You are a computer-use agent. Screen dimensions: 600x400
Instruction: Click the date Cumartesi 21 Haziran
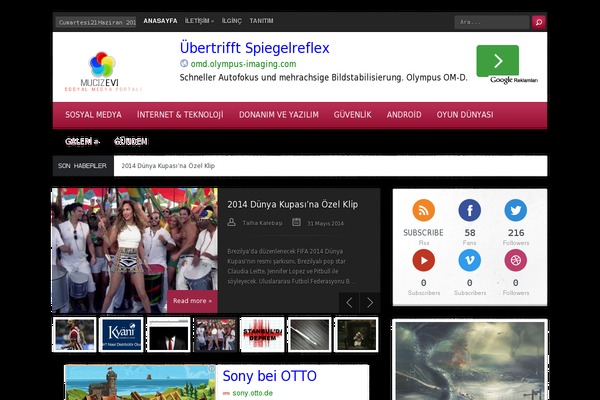96,23
